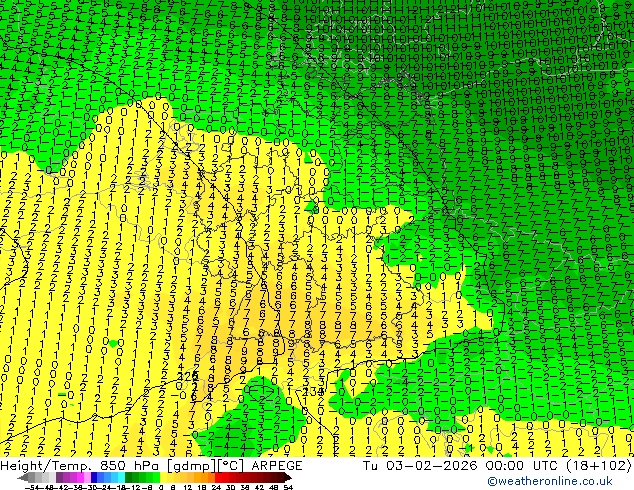The image size is (634, 490).
Task: Click the gray left arrow end of the color scale
Action: (x=22, y=478)
